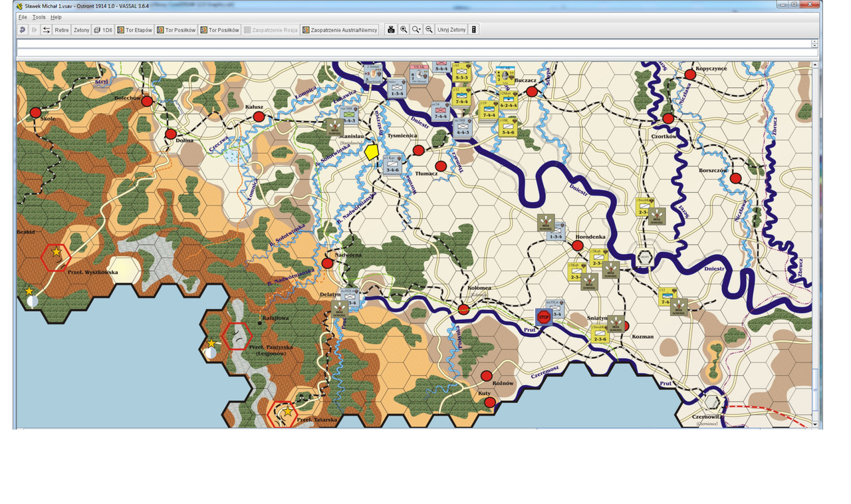Click the VASSAL window title bar icon

(x=20, y=5)
